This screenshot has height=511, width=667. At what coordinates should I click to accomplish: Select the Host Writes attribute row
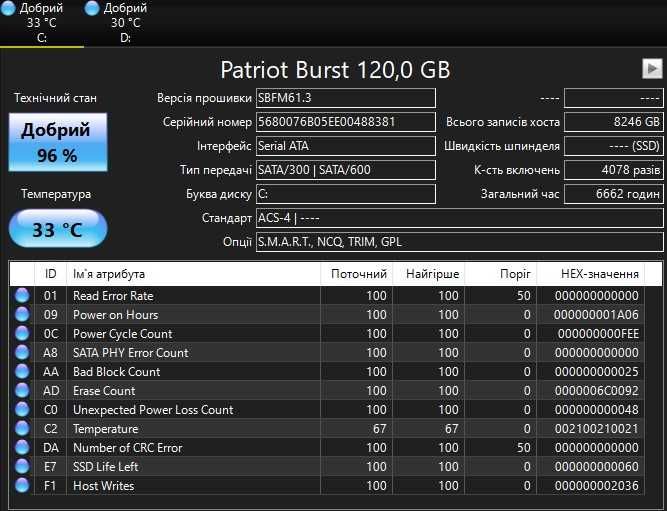(x=327, y=485)
